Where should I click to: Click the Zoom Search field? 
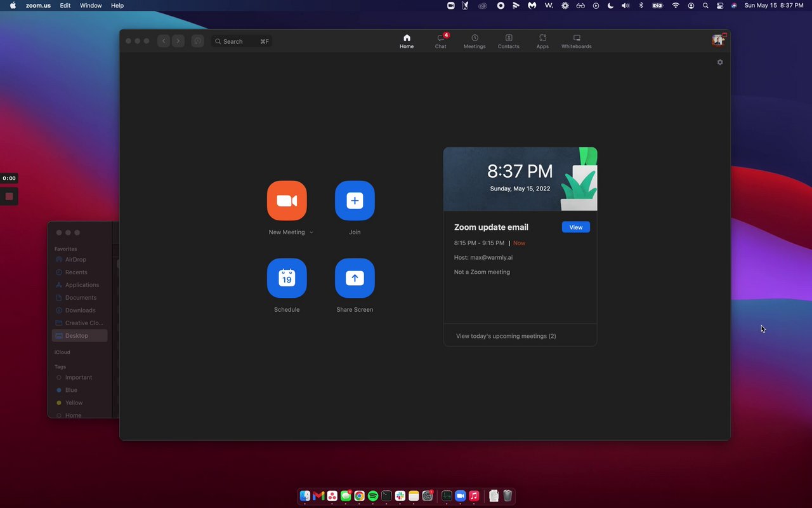(x=242, y=41)
